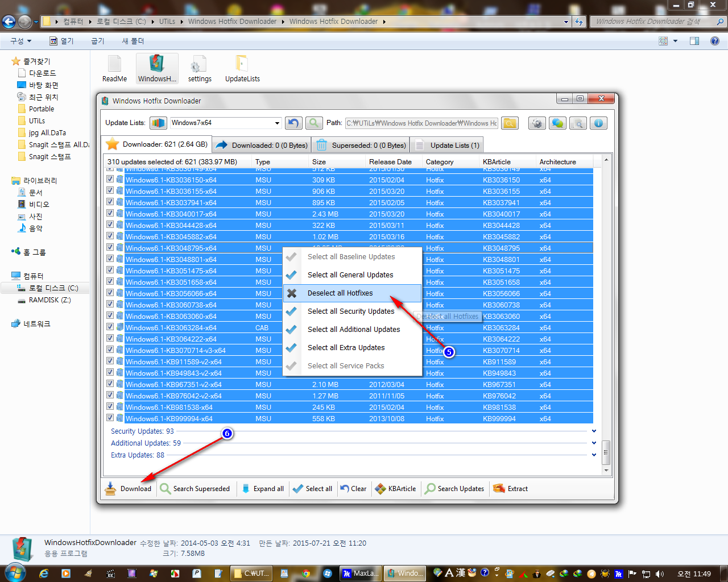Click Select all General Updates menu entry
This screenshot has width=728, height=582.
pos(352,275)
